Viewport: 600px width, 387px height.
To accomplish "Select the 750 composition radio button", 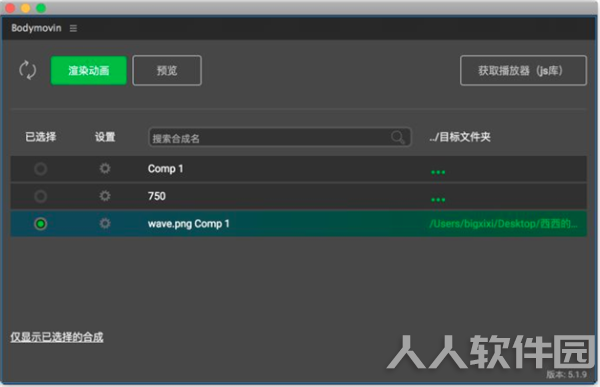I will (x=41, y=196).
